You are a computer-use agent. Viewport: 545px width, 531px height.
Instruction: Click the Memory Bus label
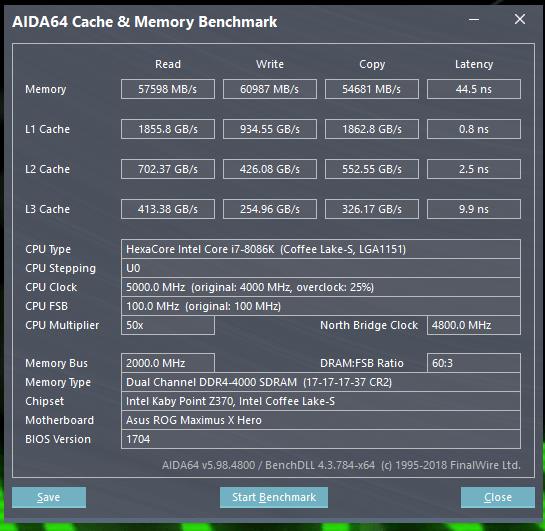pos(56,363)
